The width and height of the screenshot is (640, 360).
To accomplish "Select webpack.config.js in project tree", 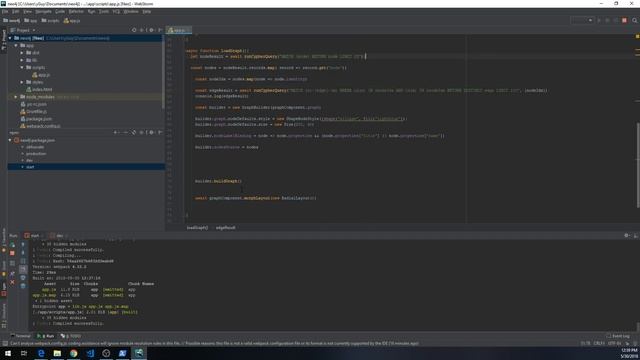I will tap(40, 126).
